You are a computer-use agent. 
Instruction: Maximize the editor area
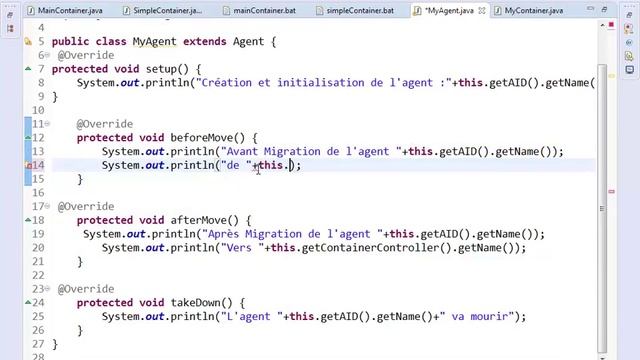pos(604,9)
